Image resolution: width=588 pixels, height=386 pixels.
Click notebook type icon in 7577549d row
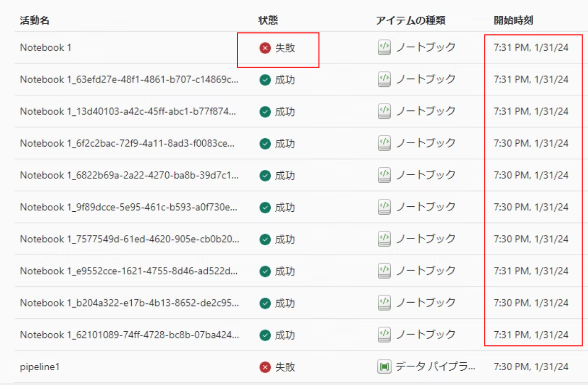pyautogui.click(x=384, y=239)
